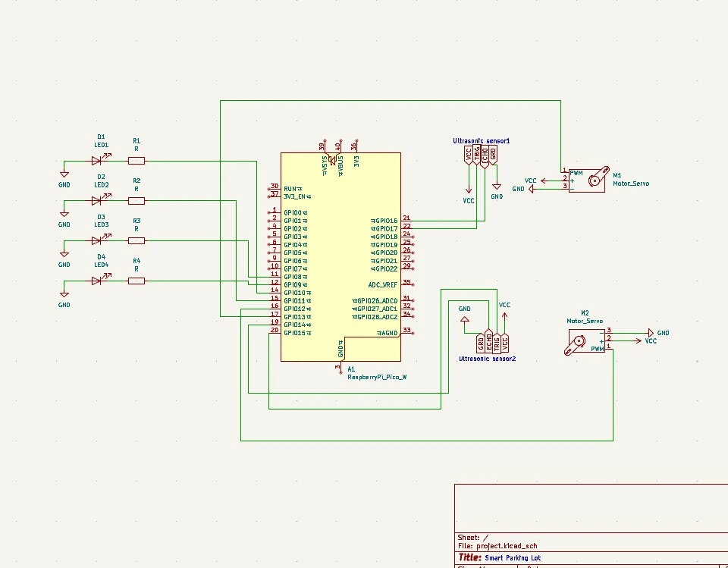Click the 'Sheet: /' text
728x568 pixels.
pyautogui.click(x=473, y=538)
